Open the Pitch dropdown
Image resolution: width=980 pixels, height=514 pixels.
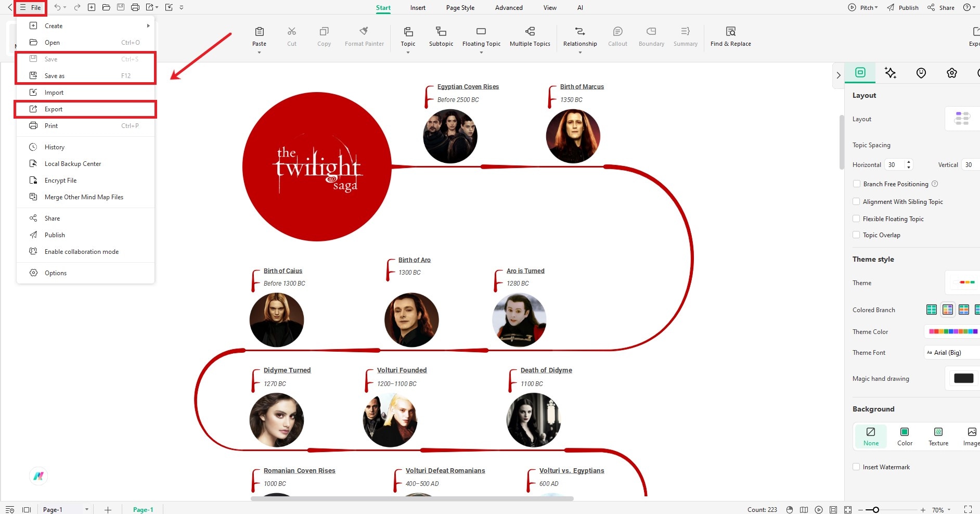pos(863,7)
